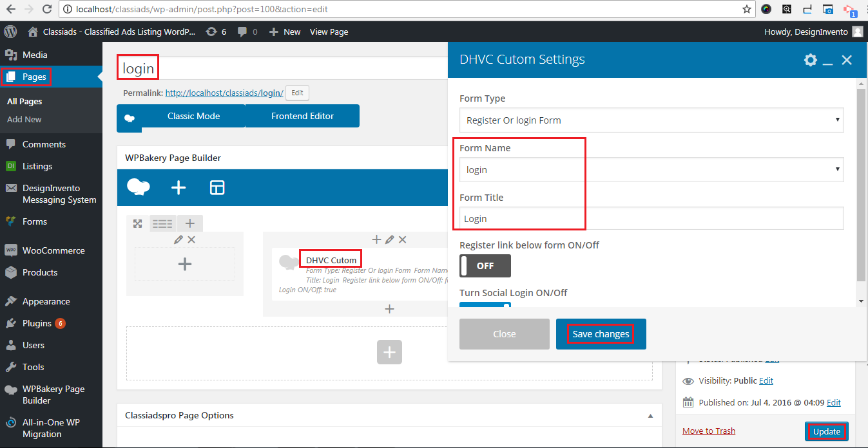Visit the Classiads site home link
The image size is (868, 448).
[x=111, y=32]
